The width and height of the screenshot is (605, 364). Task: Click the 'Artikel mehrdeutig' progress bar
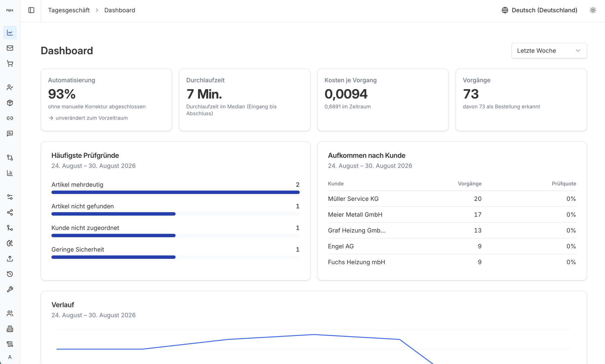tap(175, 192)
